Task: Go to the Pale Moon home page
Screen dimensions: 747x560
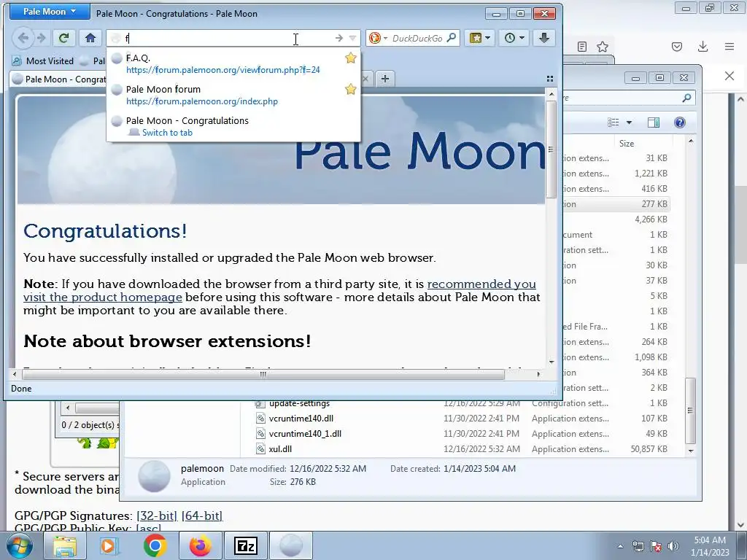Action: [x=90, y=38]
